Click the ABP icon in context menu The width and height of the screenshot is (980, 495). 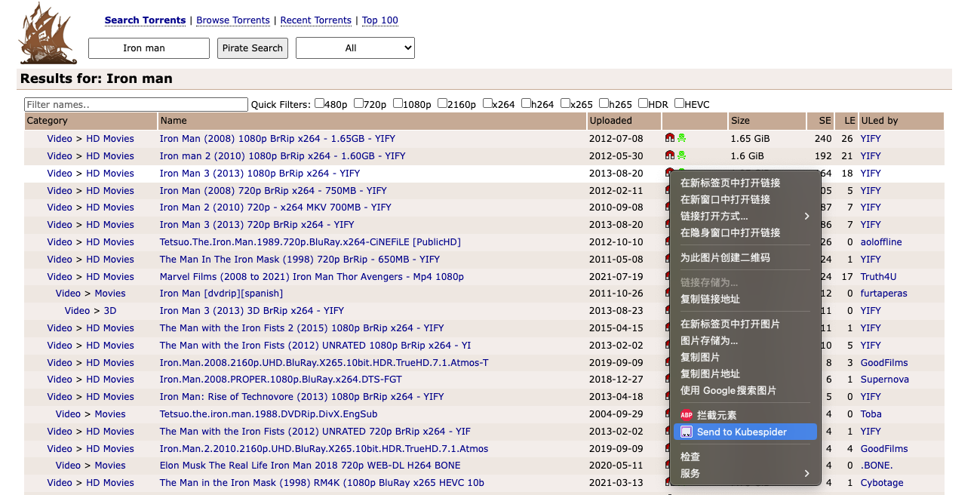pos(686,415)
